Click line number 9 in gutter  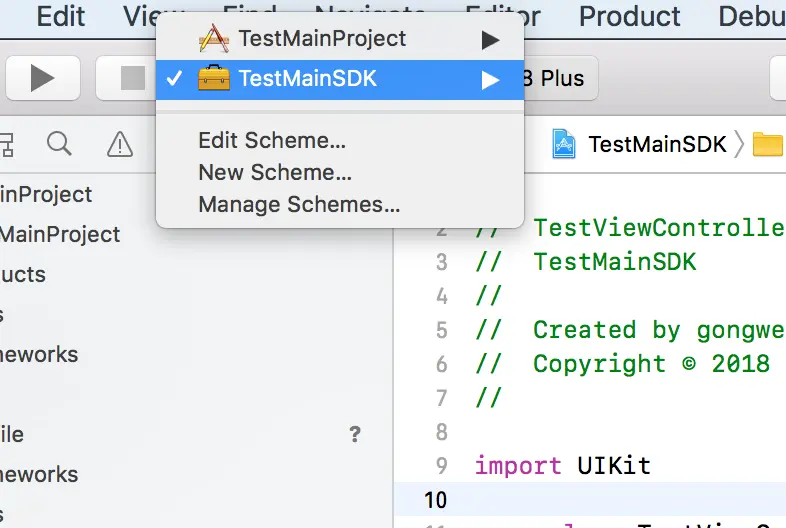442,466
